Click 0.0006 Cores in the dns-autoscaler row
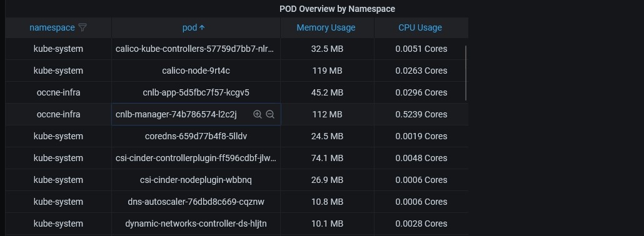The image size is (644, 236). click(x=421, y=202)
